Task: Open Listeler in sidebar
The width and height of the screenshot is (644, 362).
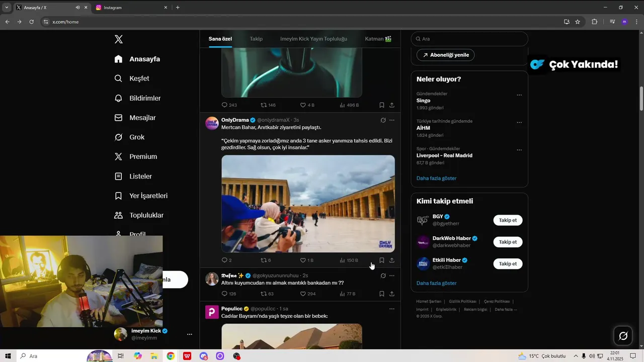Action: click(x=133, y=176)
